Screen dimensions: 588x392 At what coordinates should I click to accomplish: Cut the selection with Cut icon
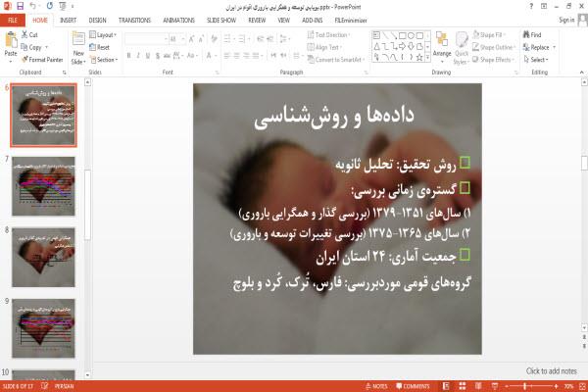[x=24, y=34]
